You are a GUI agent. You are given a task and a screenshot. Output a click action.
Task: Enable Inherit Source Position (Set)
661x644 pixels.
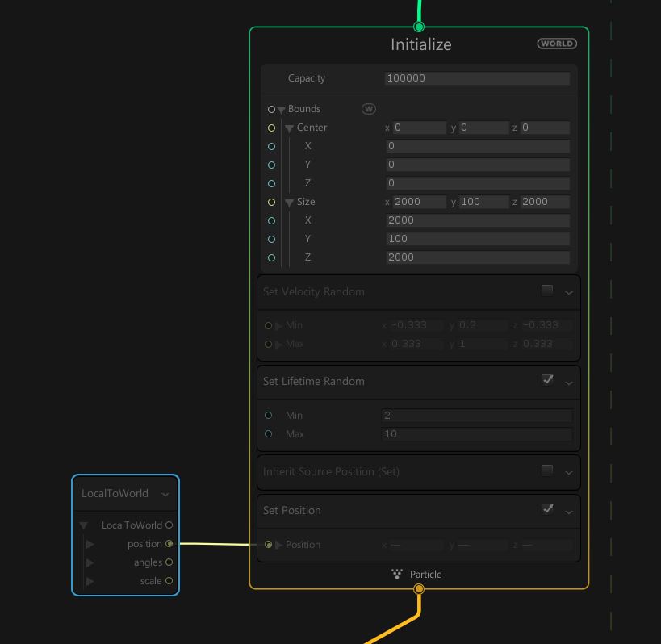click(x=546, y=470)
